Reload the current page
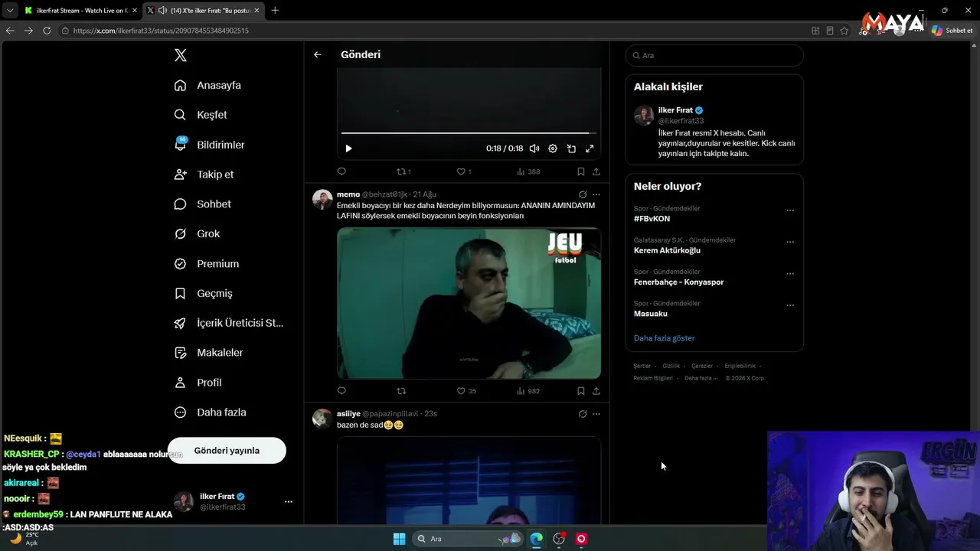 click(47, 31)
